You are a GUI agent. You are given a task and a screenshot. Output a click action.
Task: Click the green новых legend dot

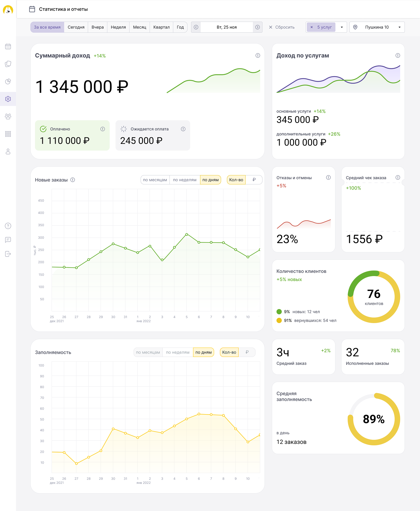(279, 312)
